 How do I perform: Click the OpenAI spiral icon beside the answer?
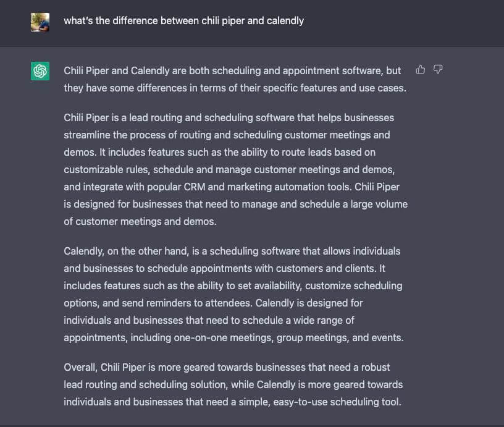click(40, 71)
